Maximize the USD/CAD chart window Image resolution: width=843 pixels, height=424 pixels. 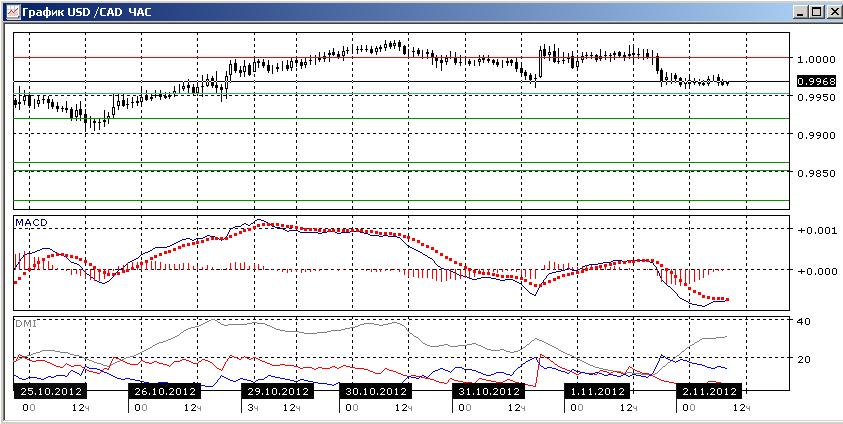816,12
